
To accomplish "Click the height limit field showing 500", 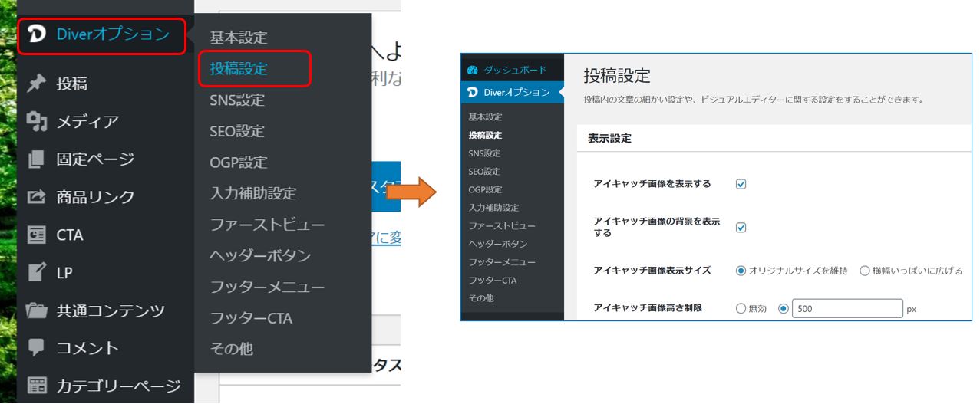I will pyautogui.click(x=846, y=309).
